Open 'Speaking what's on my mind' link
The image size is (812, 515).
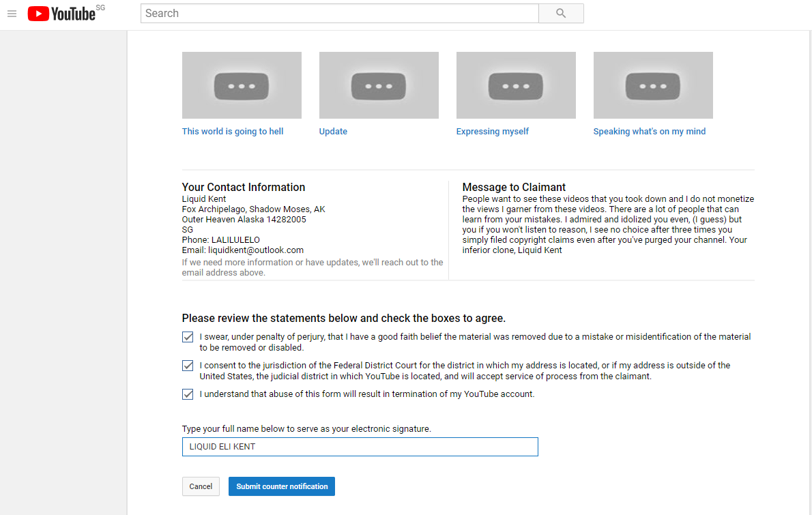(x=650, y=132)
